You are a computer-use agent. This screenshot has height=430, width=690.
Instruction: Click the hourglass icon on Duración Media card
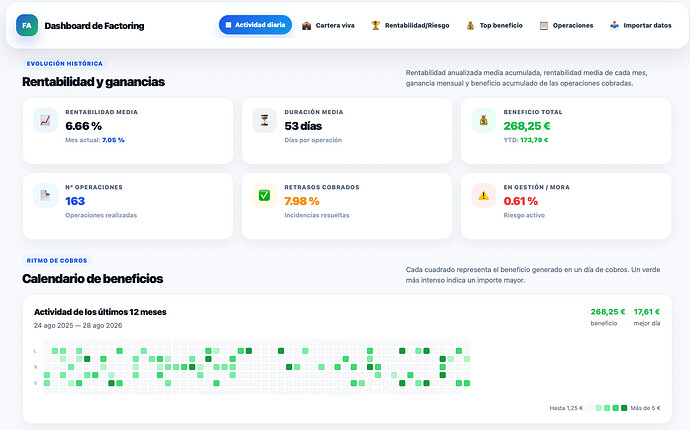pyautogui.click(x=264, y=120)
